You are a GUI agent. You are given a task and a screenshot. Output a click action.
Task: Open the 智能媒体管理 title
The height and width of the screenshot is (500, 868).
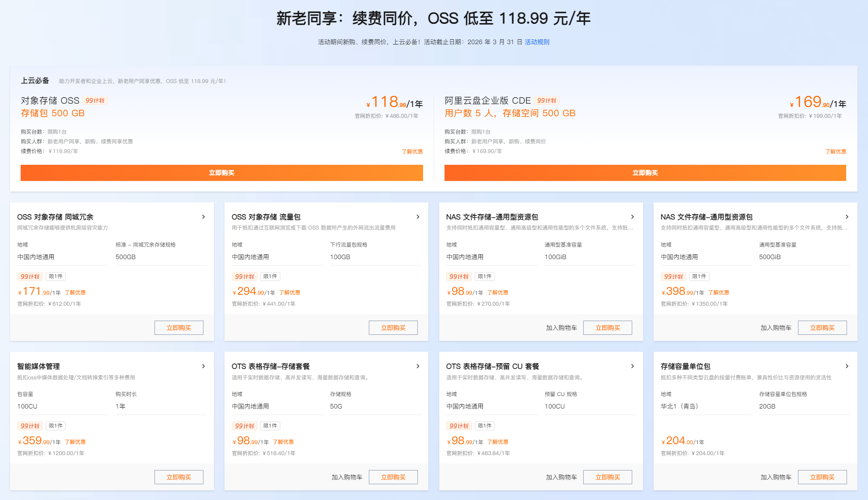(x=38, y=366)
